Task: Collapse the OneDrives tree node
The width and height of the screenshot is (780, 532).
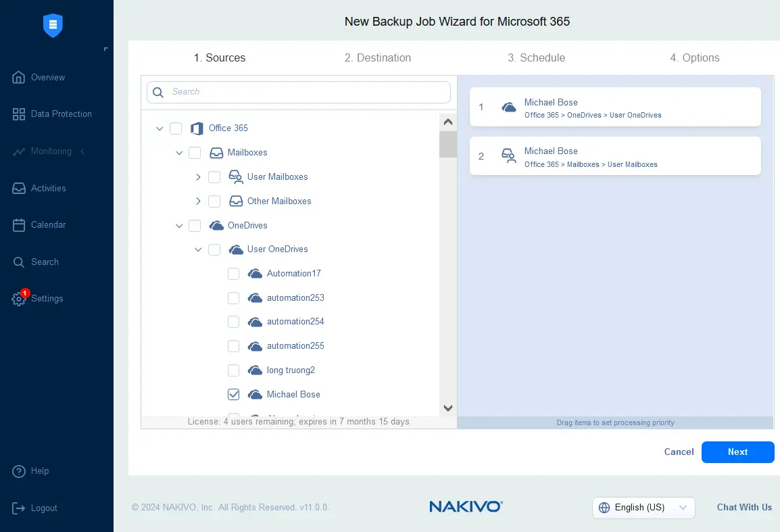Action: (179, 225)
